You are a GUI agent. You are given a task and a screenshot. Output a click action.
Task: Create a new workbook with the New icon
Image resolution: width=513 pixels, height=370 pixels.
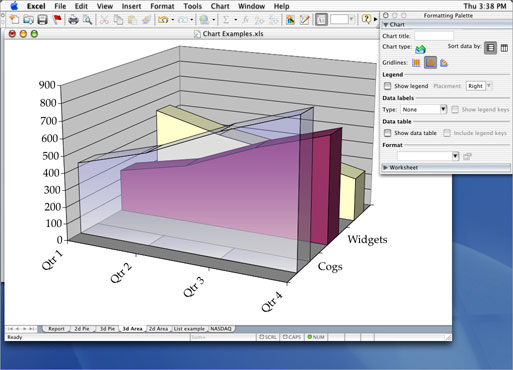coord(14,20)
